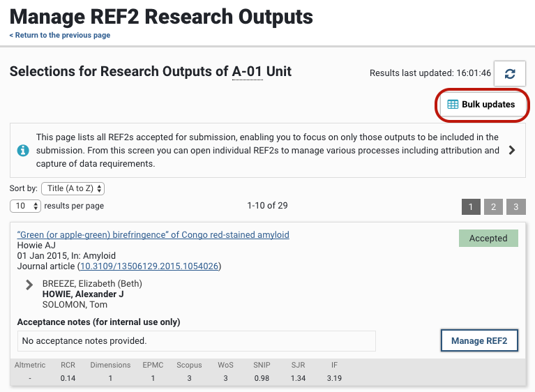This screenshot has width=535, height=392.
Task: Click the Manage REF2 button
Action: [x=479, y=340]
